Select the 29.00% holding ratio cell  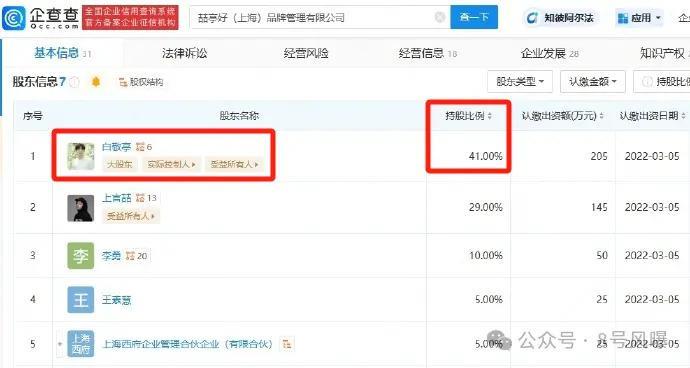tap(486, 207)
